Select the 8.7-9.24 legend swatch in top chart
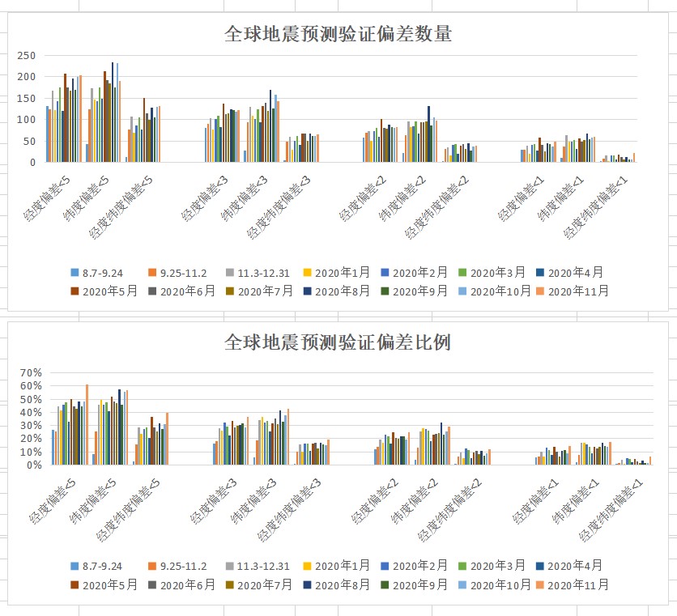The width and height of the screenshot is (677, 616). pyautogui.click(x=75, y=273)
